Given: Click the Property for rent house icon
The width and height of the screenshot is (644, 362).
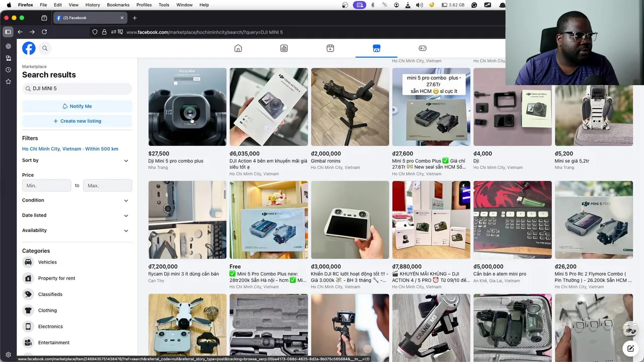Looking at the screenshot, I should point(28,278).
